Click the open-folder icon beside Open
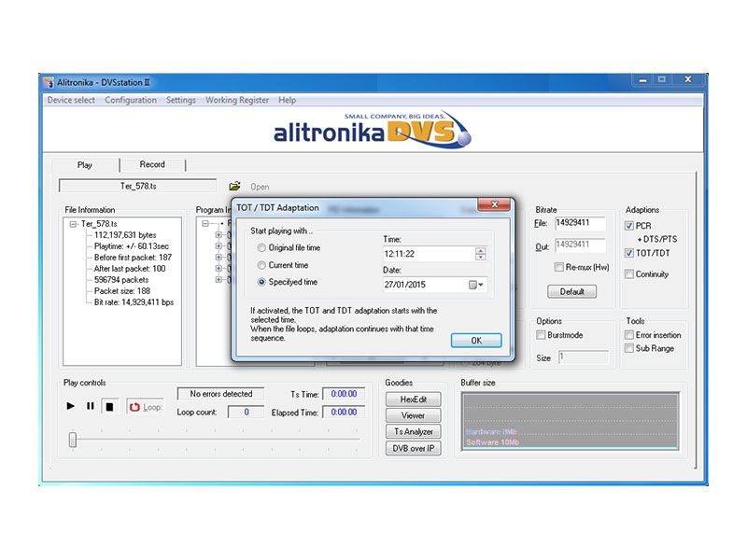The image size is (747, 560). (x=234, y=186)
